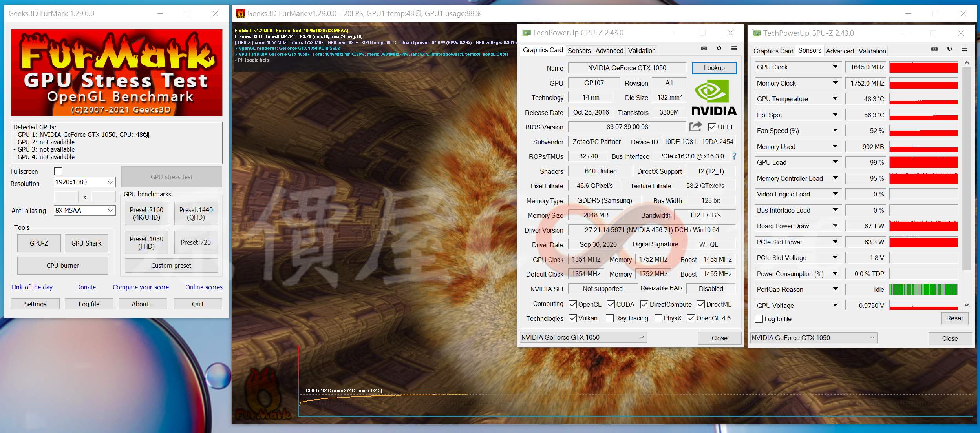Toggle the Fullscreen checkbox
Screen dimensions: 980x433
coord(58,171)
